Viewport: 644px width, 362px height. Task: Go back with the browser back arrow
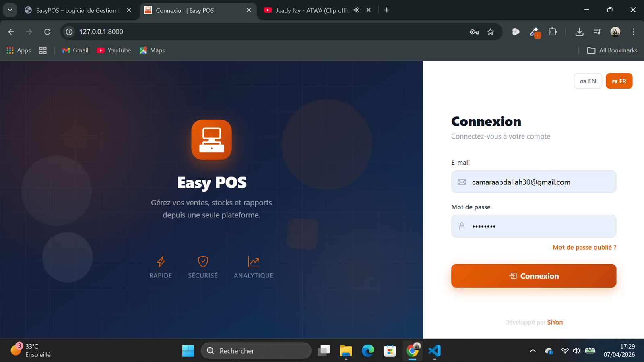coord(11,32)
